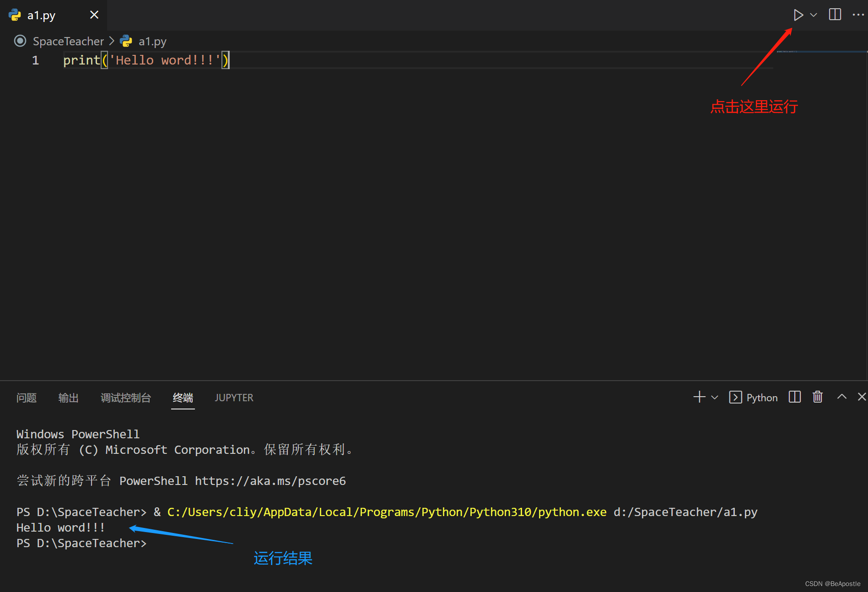Open the 输出 panel tab
Screen dimensions: 868x592
69,398
